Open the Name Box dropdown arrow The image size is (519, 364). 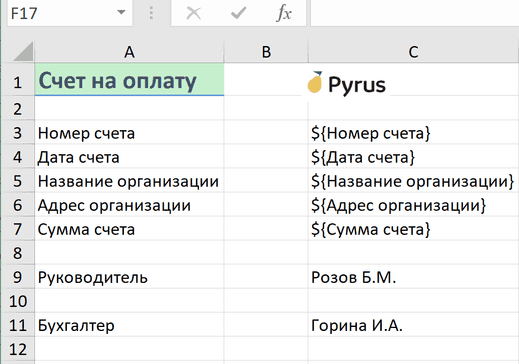[121, 13]
